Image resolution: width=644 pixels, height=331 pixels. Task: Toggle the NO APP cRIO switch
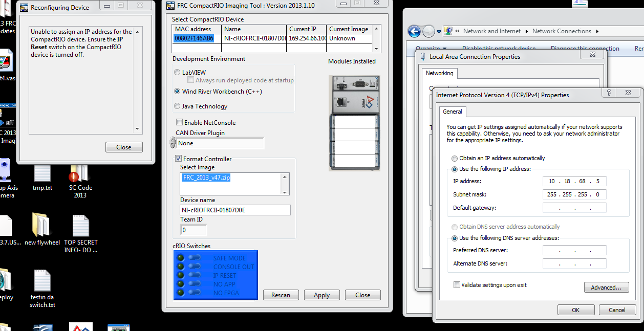pyautogui.click(x=194, y=284)
